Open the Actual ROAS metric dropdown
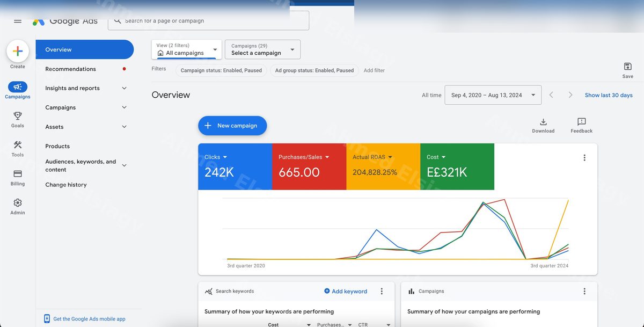 (372, 157)
